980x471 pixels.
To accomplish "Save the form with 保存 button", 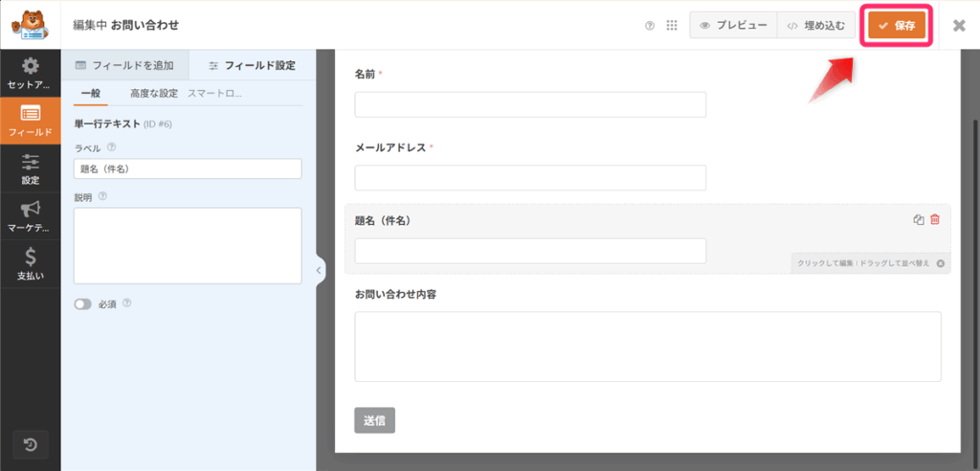I will [x=896, y=26].
